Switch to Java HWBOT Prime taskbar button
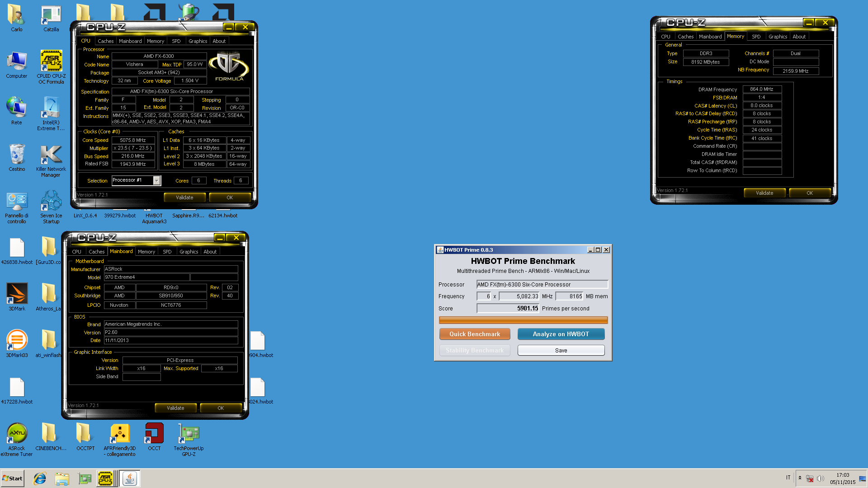This screenshot has height=488, width=868. coord(130,479)
